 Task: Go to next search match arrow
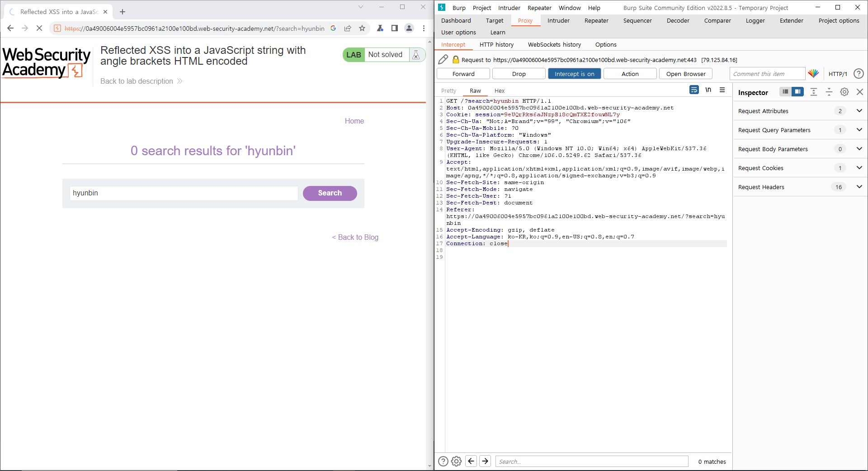tap(485, 461)
